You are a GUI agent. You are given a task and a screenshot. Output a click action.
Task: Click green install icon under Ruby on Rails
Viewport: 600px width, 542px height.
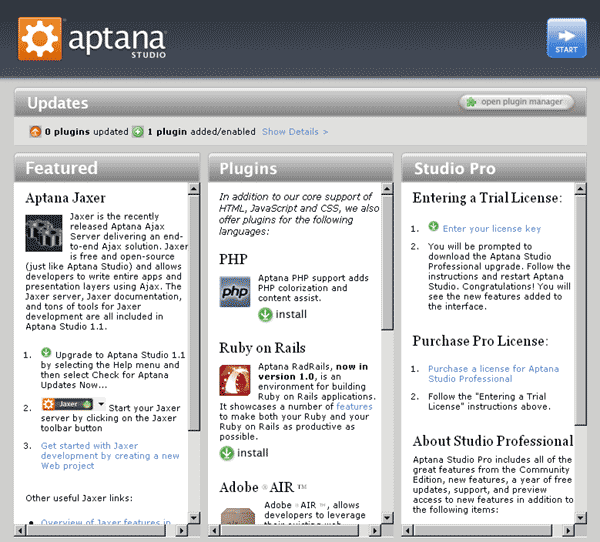coord(227,453)
